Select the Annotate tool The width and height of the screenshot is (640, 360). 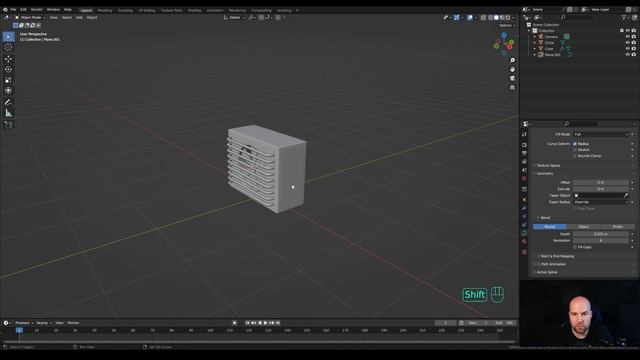click(8, 102)
